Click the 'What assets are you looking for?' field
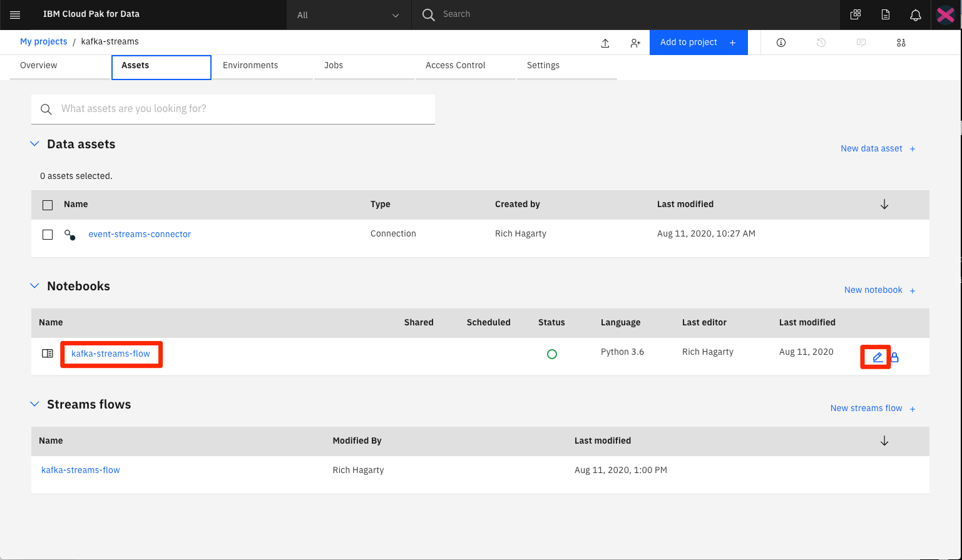The height and width of the screenshot is (560, 962). coord(233,109)
